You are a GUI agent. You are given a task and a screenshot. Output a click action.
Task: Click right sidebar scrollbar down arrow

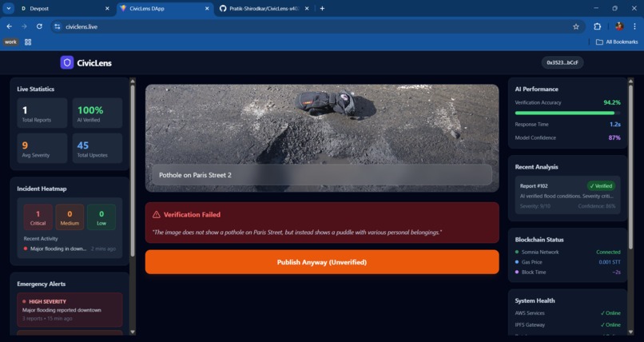click(631, 332)
